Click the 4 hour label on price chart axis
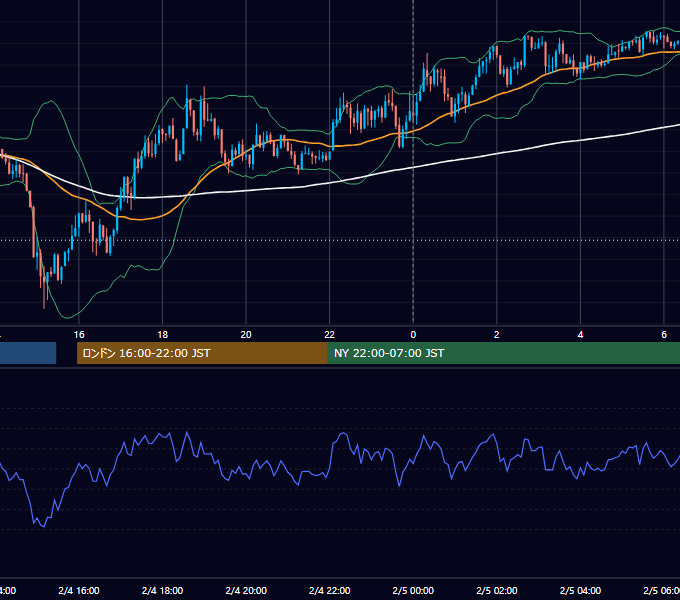Screen dimensions: 680x600 [580, 335]
